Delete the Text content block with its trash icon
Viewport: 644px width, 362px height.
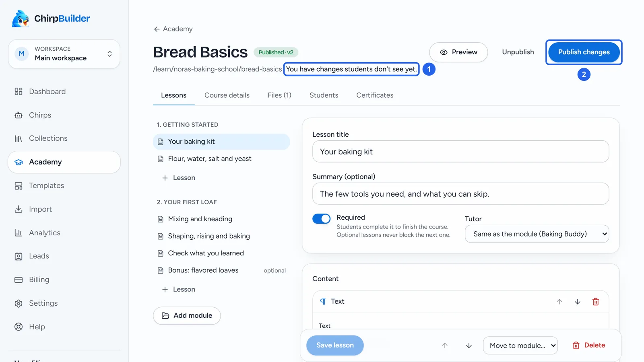596,302
